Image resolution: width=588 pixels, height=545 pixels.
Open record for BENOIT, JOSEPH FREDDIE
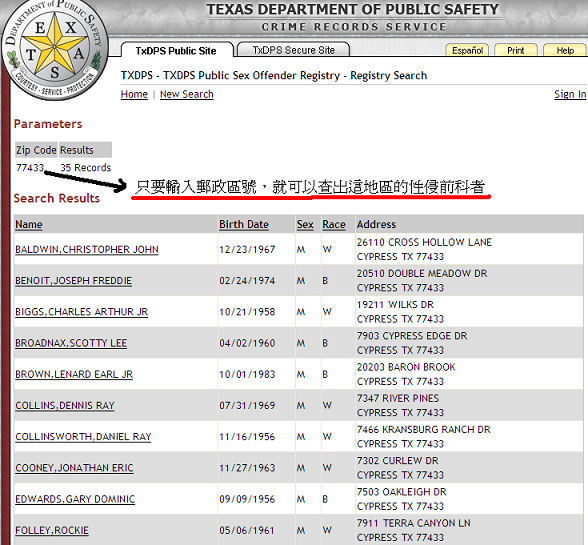pos(74,281)
